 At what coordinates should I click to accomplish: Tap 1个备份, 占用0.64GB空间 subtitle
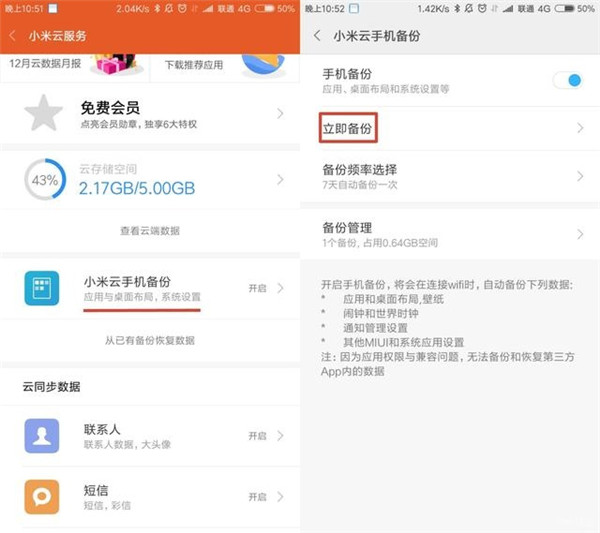point(380,243)
